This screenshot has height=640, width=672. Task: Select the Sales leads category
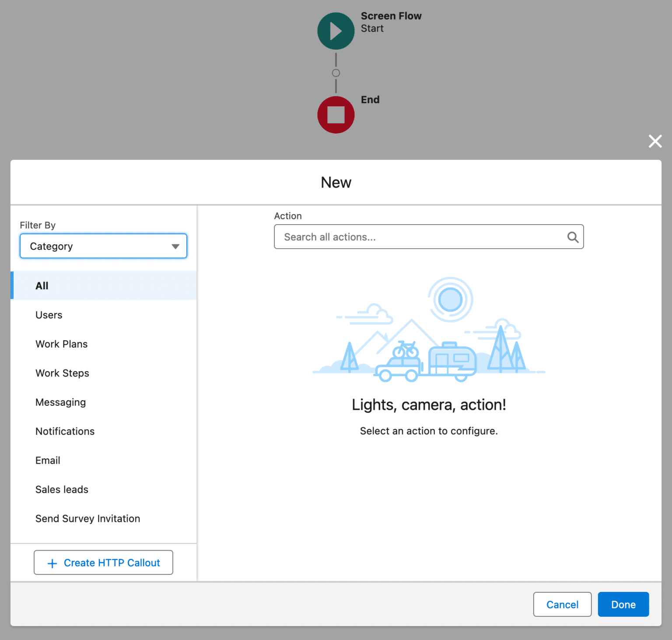(x=62, y=489)
